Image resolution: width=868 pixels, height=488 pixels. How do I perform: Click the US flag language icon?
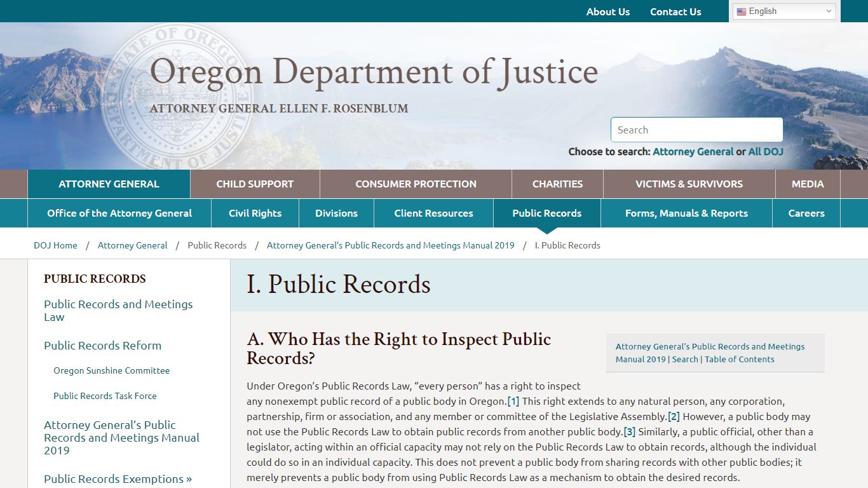point(742,11)
